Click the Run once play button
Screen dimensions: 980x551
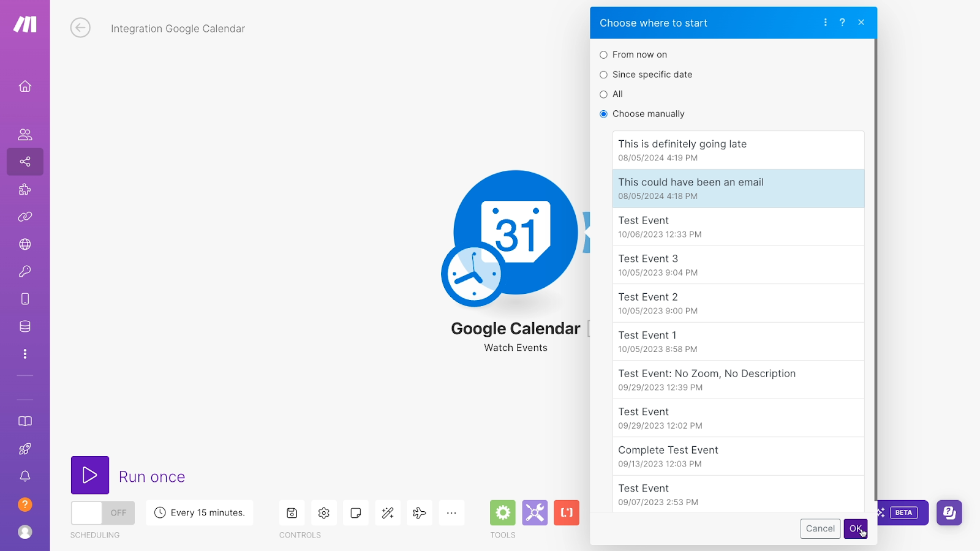pos(90,475)
